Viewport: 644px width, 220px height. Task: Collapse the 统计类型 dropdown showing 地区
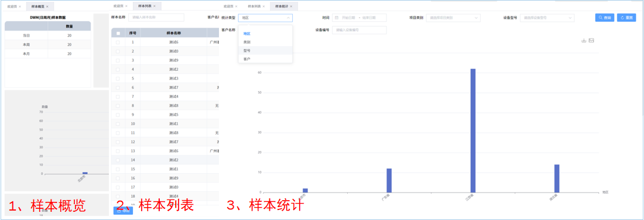pos(265,18)
